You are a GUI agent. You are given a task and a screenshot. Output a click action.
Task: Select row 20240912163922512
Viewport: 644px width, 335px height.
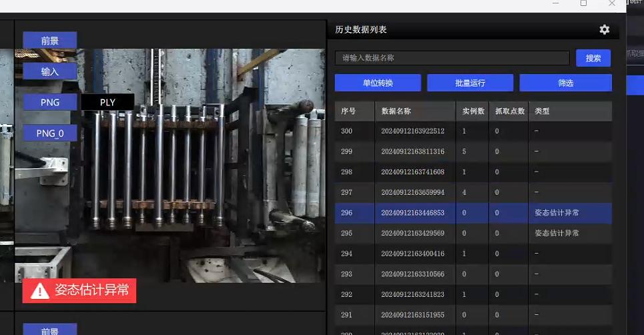coord(473,131)
